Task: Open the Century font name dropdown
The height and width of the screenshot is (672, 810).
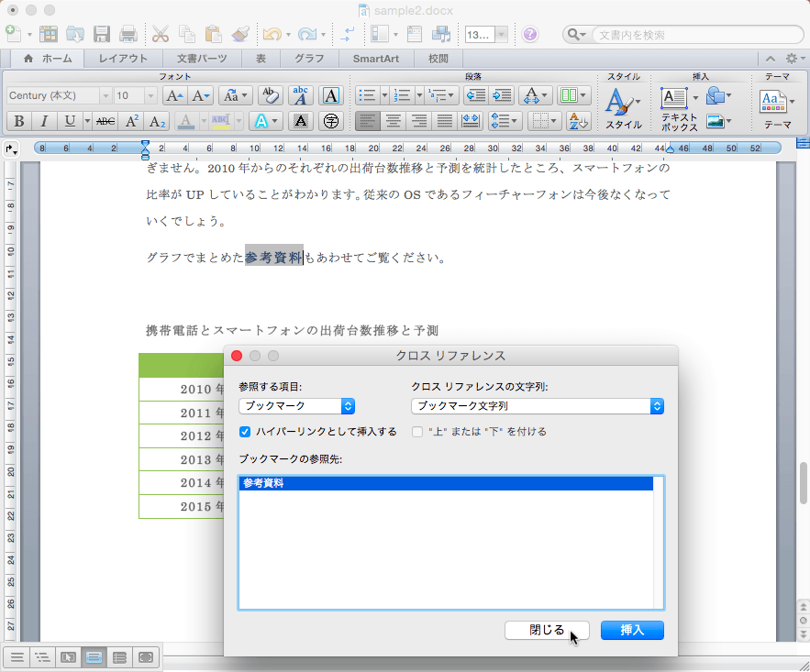Action: 105,95
